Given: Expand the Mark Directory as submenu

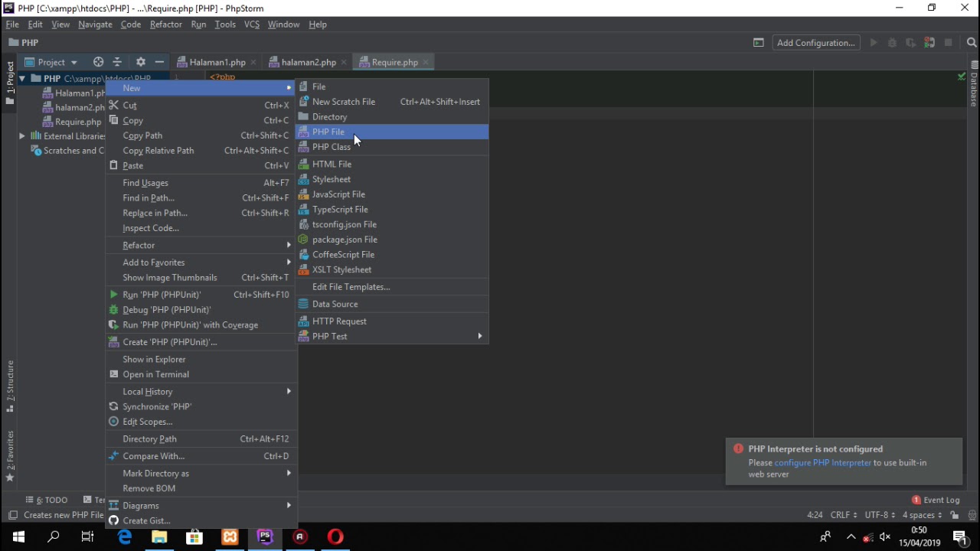Looking at the screenshot, I should point(201,473).
